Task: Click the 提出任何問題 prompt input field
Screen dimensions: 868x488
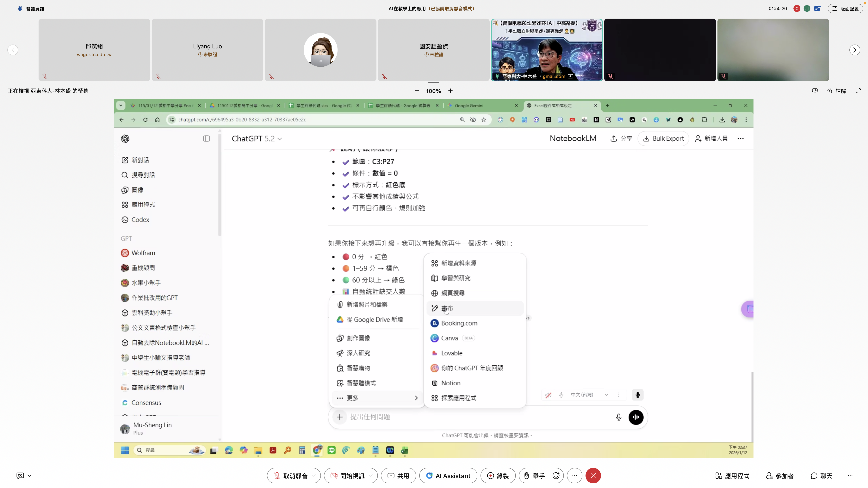Action: click(472, 417)
